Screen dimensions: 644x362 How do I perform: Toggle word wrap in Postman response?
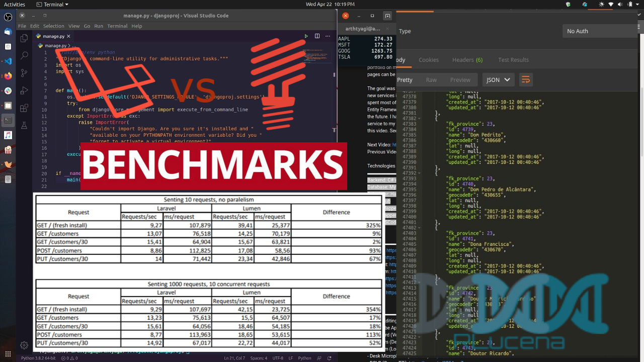(x=526, y=79)
